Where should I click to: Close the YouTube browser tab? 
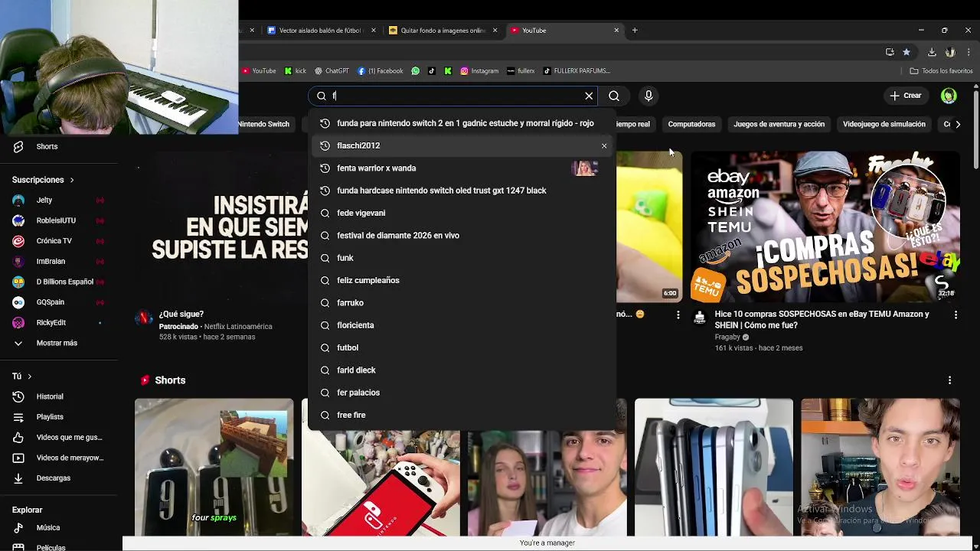[616, 31]
